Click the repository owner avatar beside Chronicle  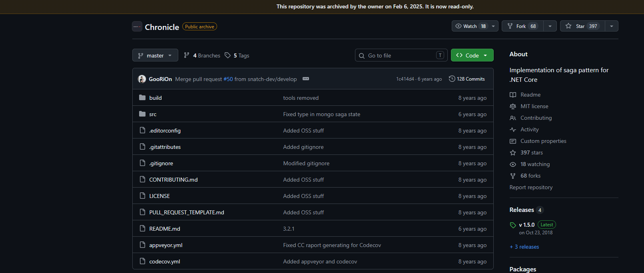[137, 26]
